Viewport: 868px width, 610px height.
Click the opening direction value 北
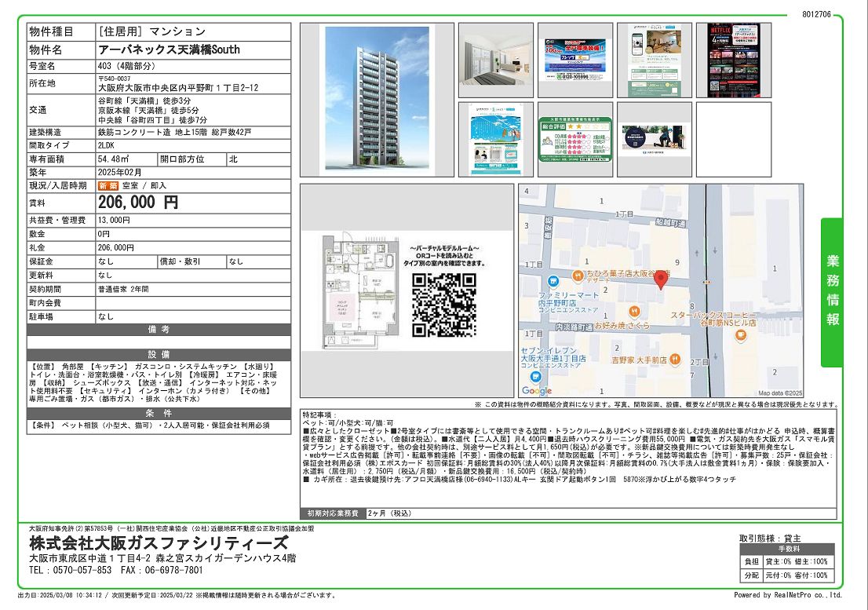234,159
